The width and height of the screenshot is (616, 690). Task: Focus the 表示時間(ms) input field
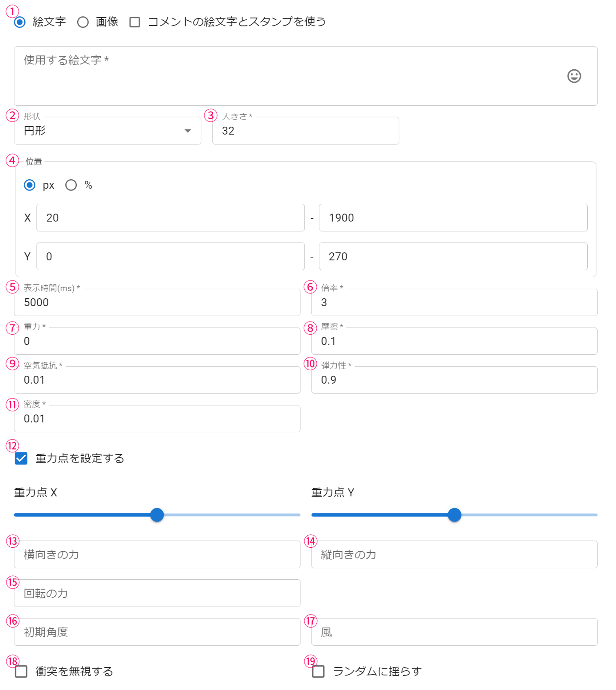point(157,302)
